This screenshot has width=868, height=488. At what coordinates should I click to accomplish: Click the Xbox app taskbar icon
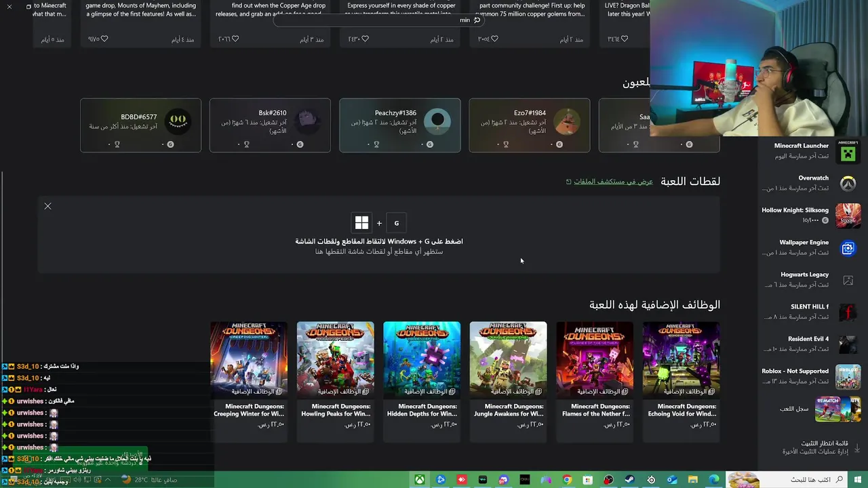coord(420,480)
